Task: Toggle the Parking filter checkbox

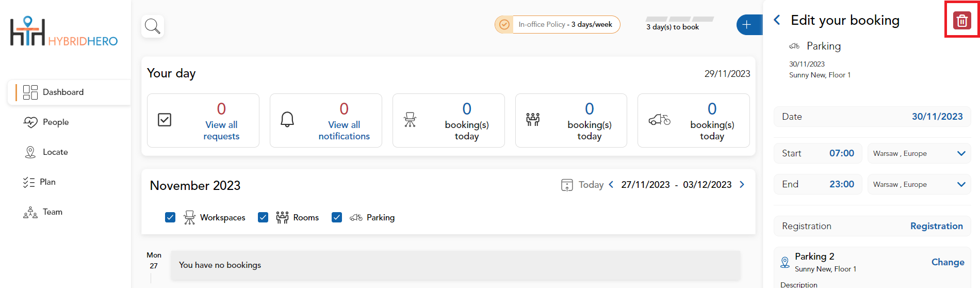Action: 337,217
